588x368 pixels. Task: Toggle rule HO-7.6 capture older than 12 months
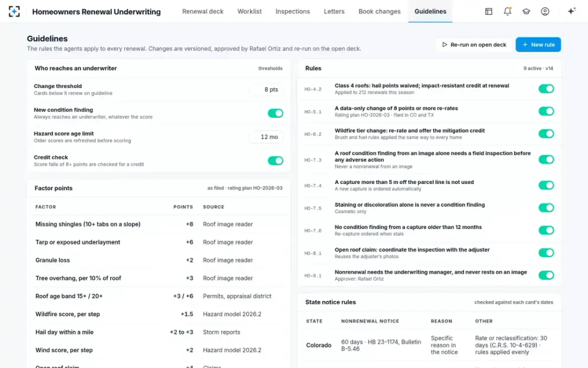click(546, 230)
